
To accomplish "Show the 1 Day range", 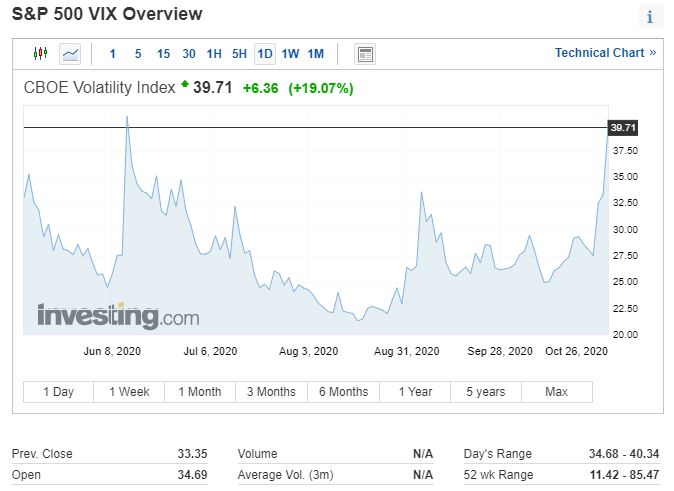I will (58, 392).
